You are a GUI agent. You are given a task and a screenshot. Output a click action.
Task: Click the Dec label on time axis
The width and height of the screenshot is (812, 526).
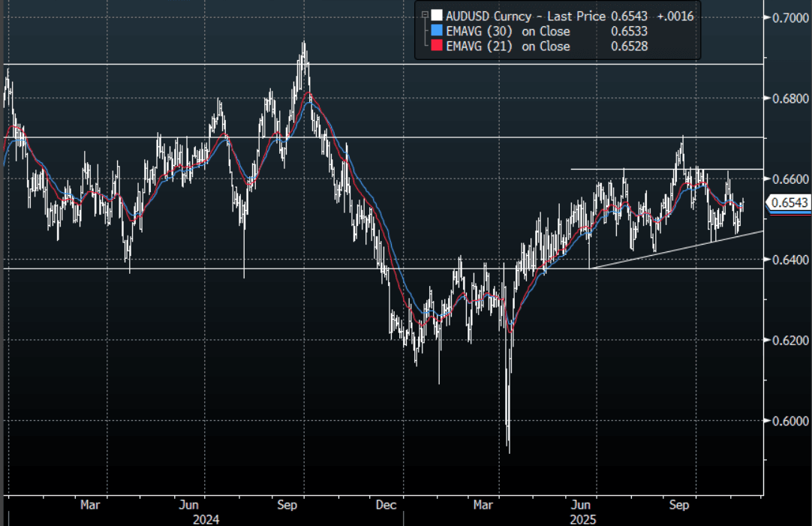(386, 505)
